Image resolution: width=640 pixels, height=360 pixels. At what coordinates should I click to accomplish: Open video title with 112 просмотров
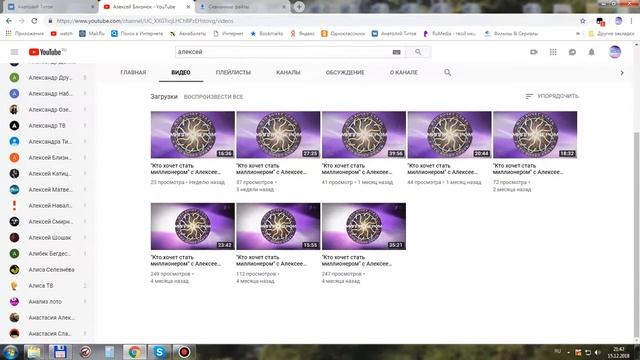tap(271, 260)
